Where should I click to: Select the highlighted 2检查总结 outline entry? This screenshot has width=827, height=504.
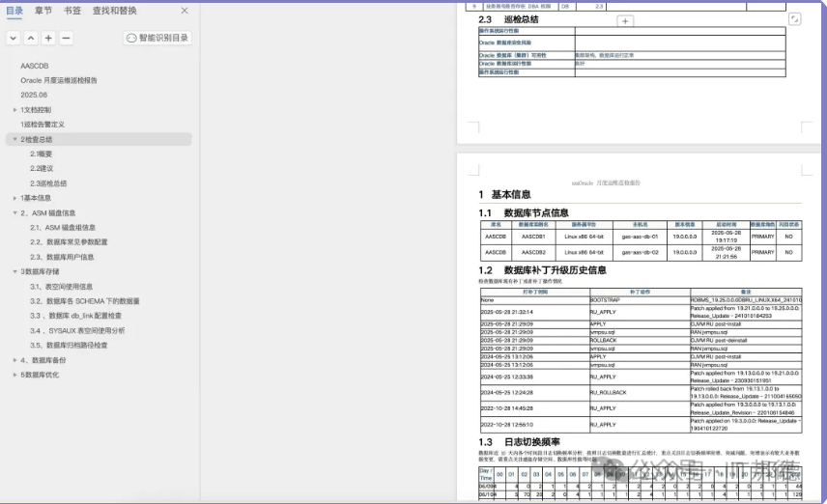click(99, 139)
